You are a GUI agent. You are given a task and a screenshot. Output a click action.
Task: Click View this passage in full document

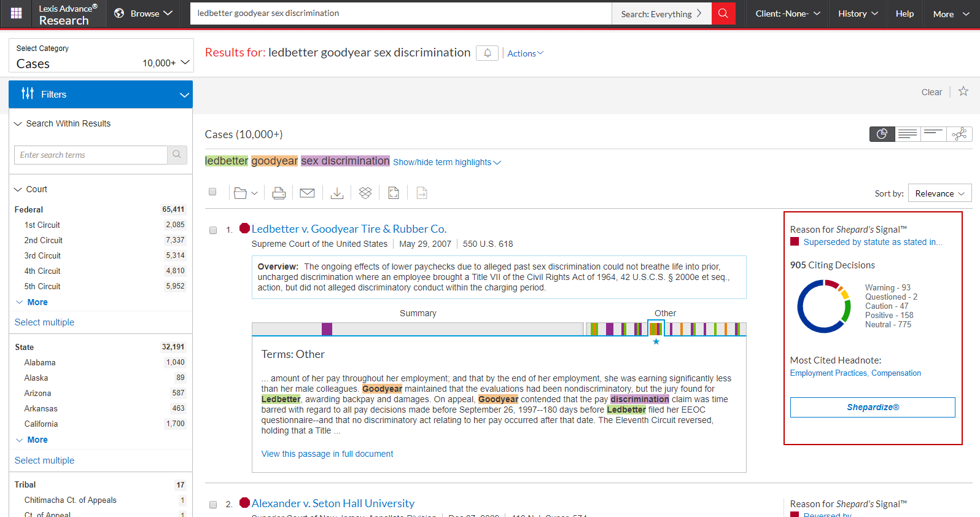click(x=327, y=454)
